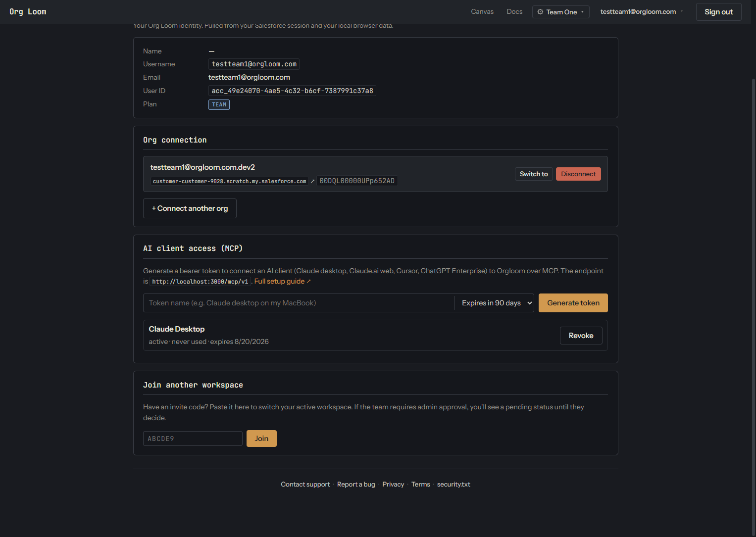Join workspace with invite code
756x537 pixels.
coord(261,439)
